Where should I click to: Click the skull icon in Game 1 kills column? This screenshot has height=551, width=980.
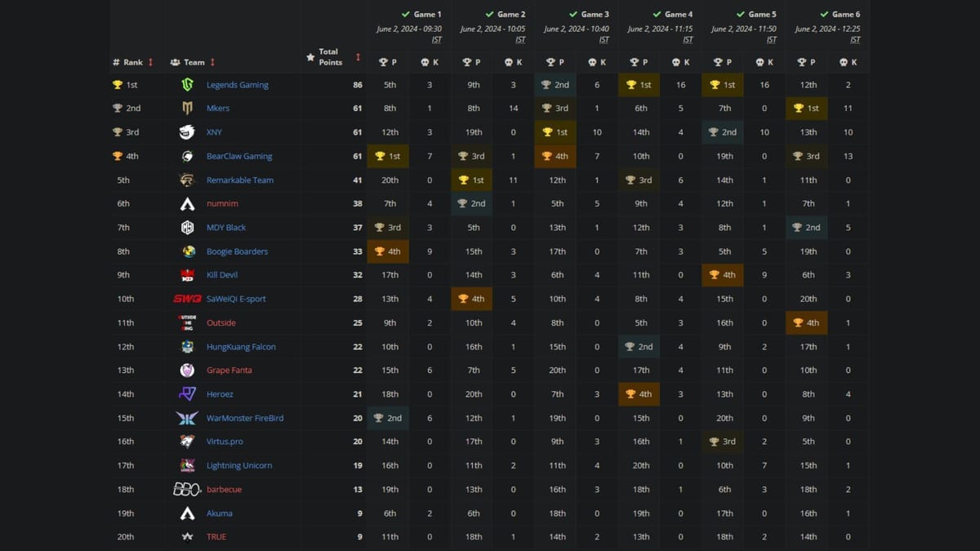[x=424, y=61]
